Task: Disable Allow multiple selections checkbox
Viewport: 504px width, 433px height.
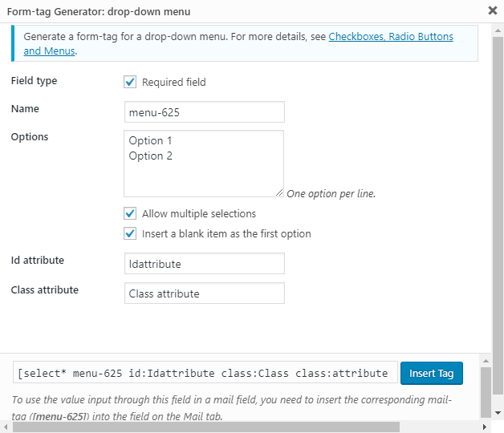Action: pos(130,214)
